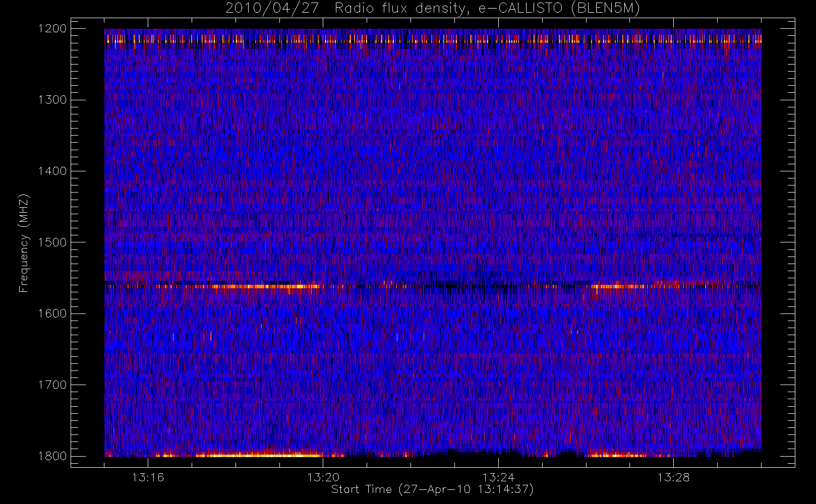Click the 13:28 time tick label

(x=673, y=477)
